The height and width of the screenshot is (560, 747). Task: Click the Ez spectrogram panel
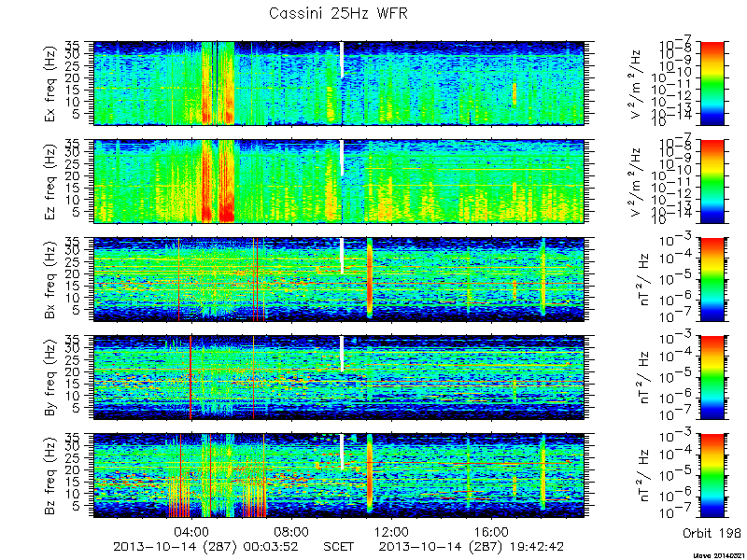coord(338,181)
